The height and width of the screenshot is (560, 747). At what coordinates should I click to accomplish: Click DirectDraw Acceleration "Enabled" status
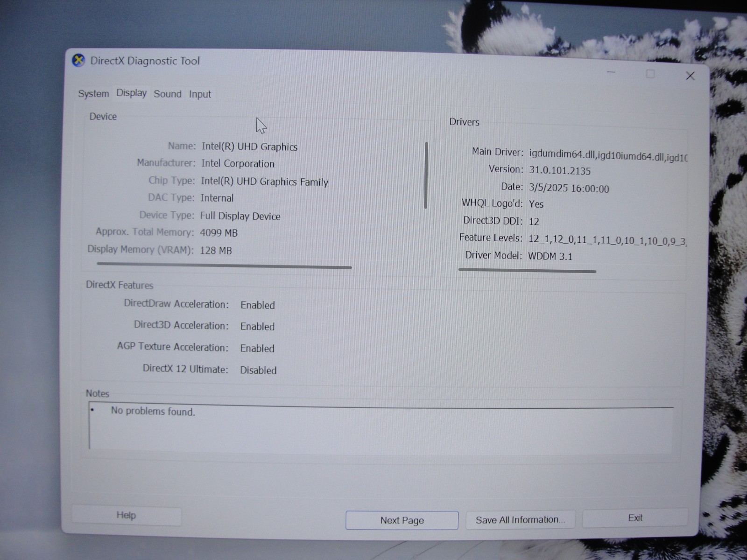(x=257, y=305)
